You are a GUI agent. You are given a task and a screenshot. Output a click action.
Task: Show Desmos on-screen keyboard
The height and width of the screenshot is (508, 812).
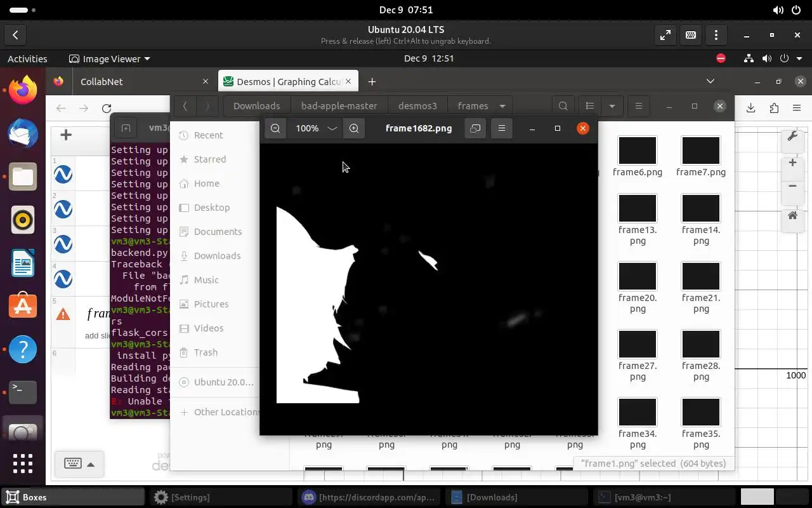pos(73,464)
